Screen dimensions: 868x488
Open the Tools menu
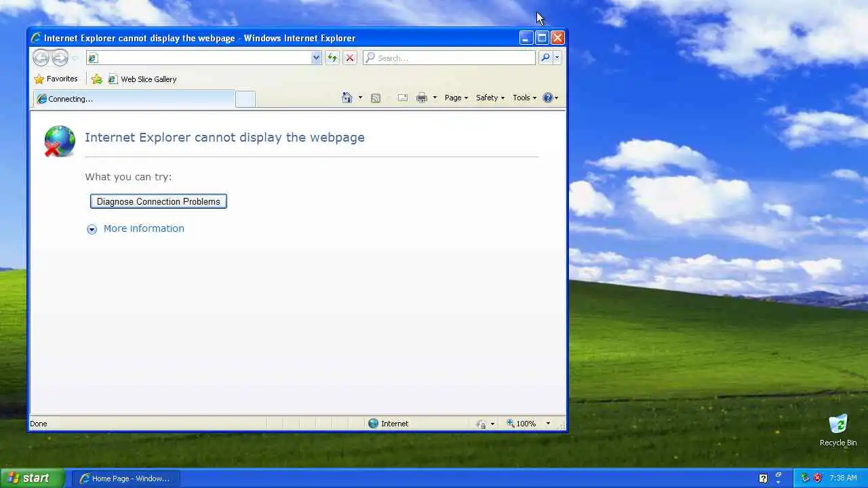click(524, 98)
